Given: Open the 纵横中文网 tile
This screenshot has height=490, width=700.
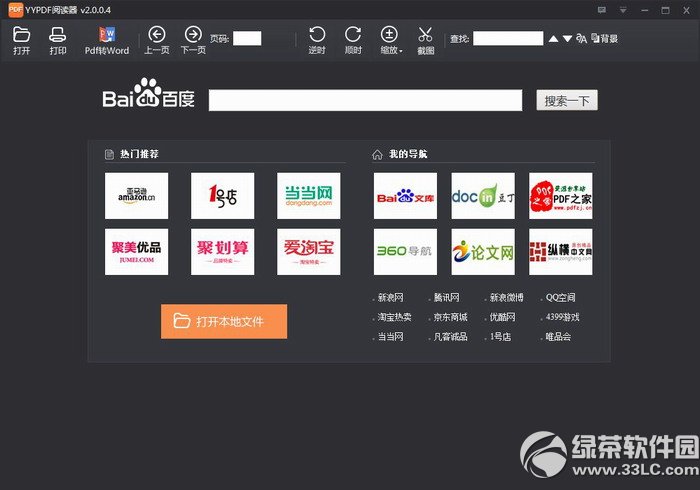Looking at the screenshot, I should coord(561,252).
